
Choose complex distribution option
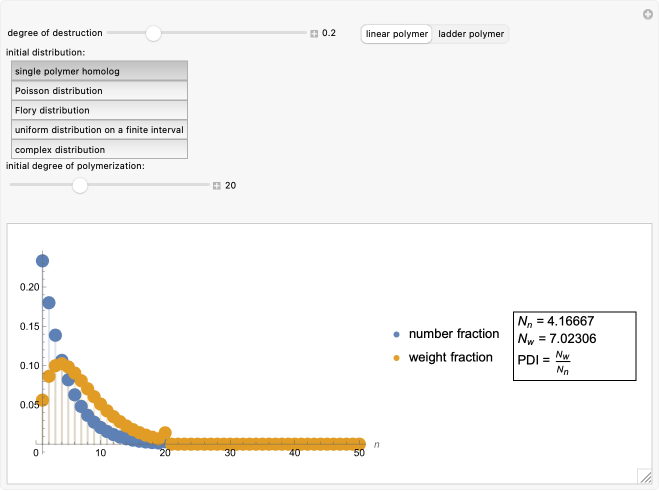coord(98,149)
